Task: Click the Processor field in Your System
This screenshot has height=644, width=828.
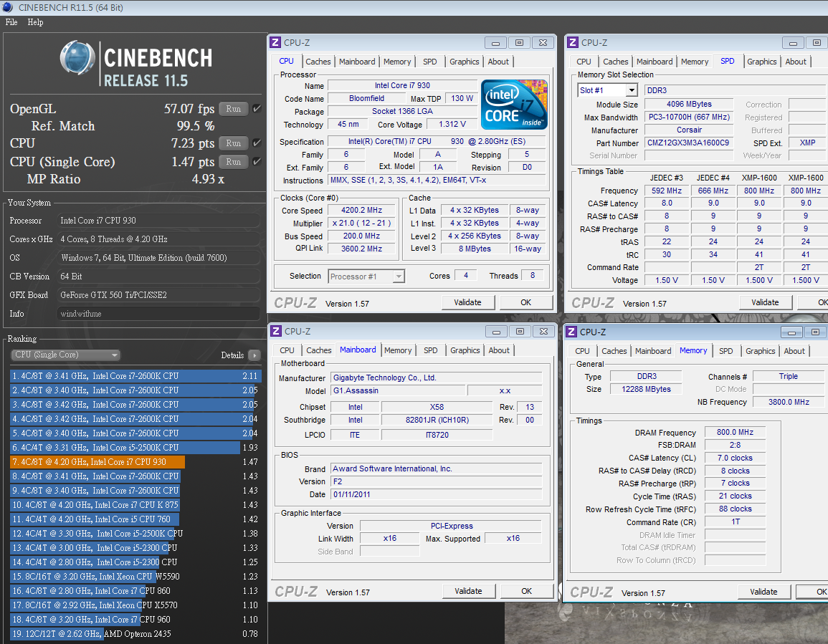Action: tap(158, 221)
